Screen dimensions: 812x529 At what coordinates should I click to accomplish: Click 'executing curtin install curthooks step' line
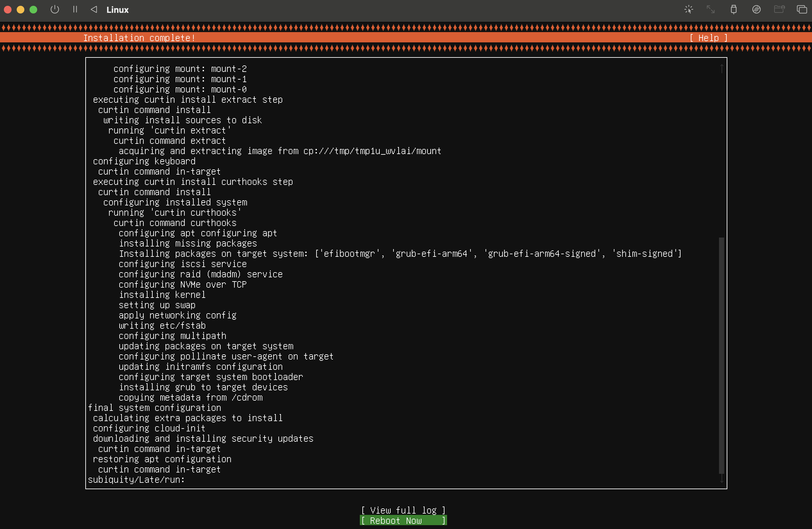[193, 182]
